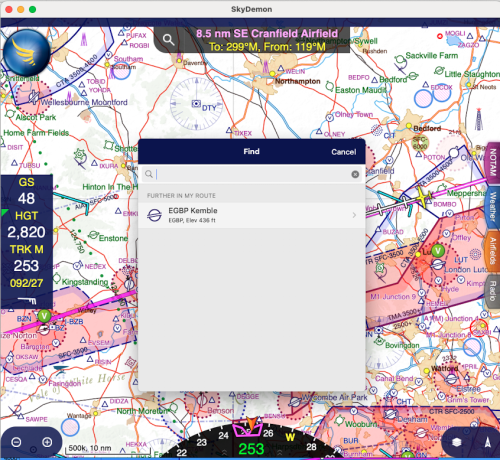Select the Wellesbourne Mountford airfield symbol
Screen dimensions: 500x460
(33, 97)
